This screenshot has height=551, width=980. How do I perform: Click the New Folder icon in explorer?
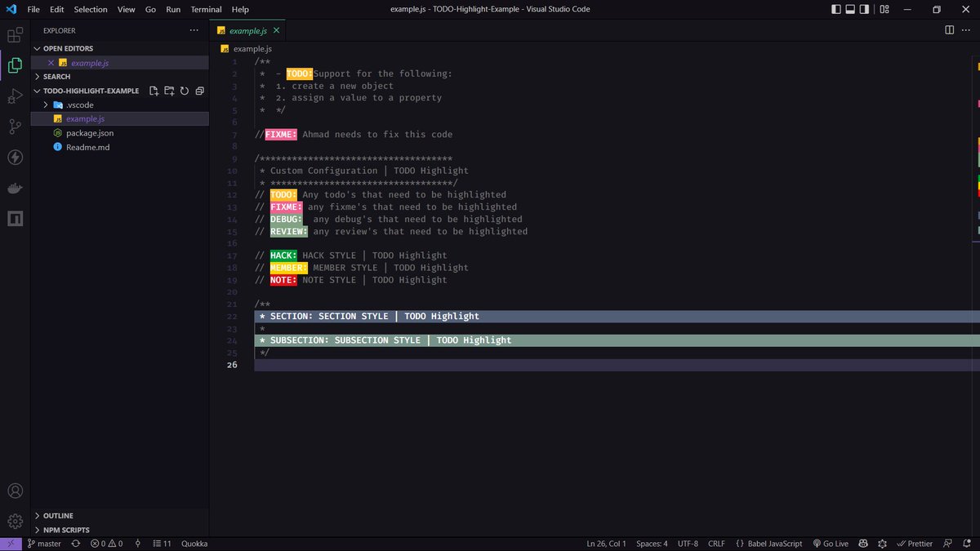tap(169, 91)
